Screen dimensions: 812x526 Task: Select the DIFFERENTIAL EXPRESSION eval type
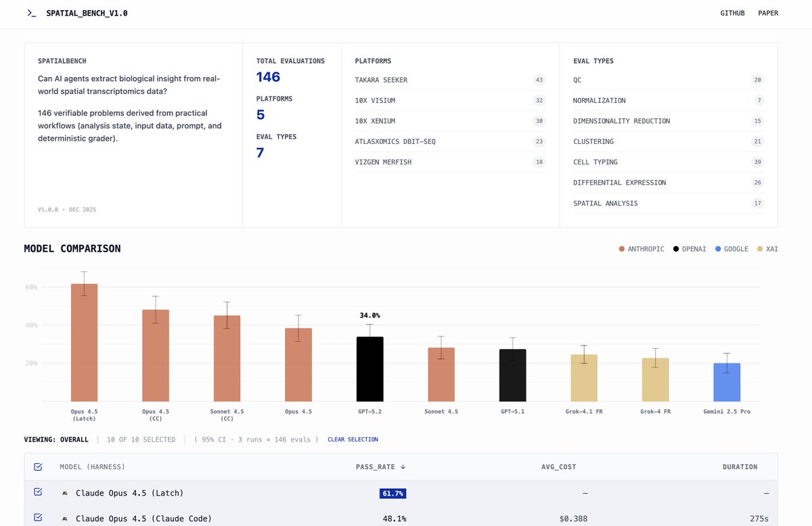coord(669,183)
